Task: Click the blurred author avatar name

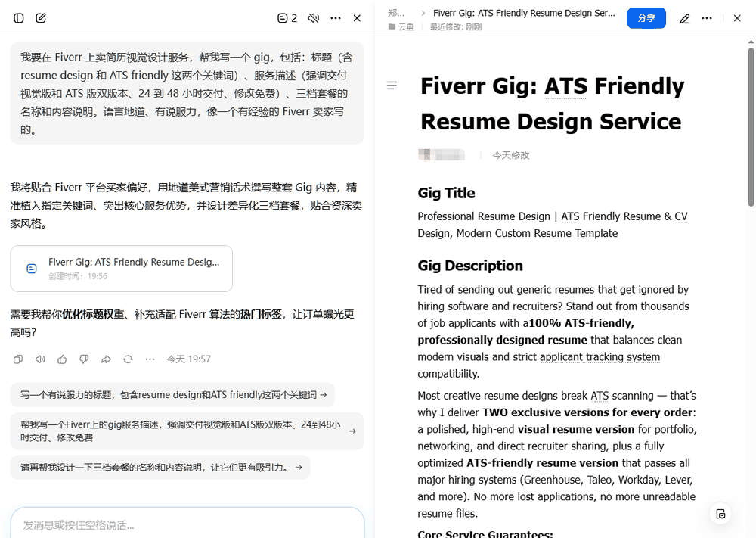Action: pos(442,155)
